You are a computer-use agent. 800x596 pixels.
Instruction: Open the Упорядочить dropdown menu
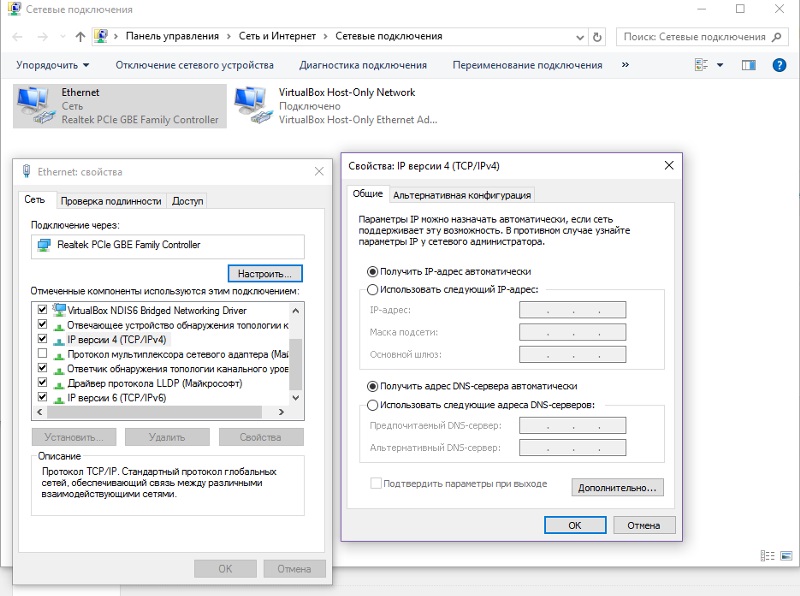click(x=53, y=65)
